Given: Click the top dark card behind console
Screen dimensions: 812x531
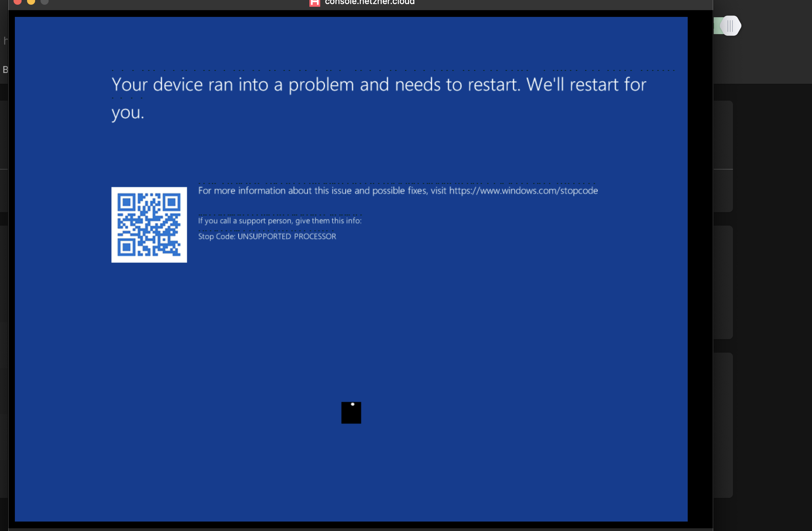Looking at the screenshot, I should pos(722,156).
